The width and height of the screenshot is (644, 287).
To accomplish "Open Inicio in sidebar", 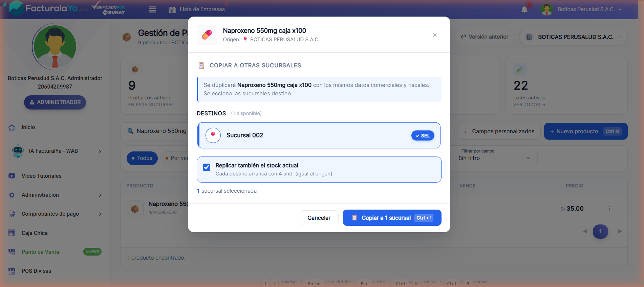I will [28, 127].
